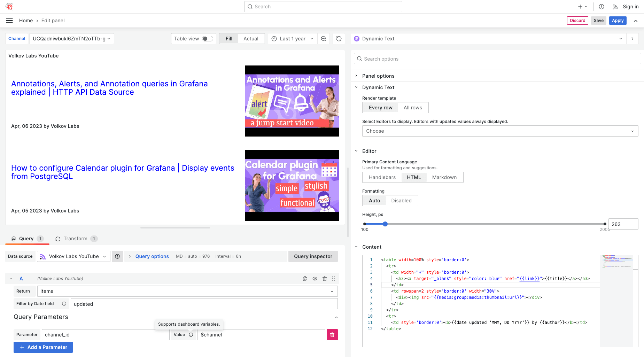The width and height of the screenshot is (644, 357).
Task: Click the query options info icon
Action: [117, 256]
